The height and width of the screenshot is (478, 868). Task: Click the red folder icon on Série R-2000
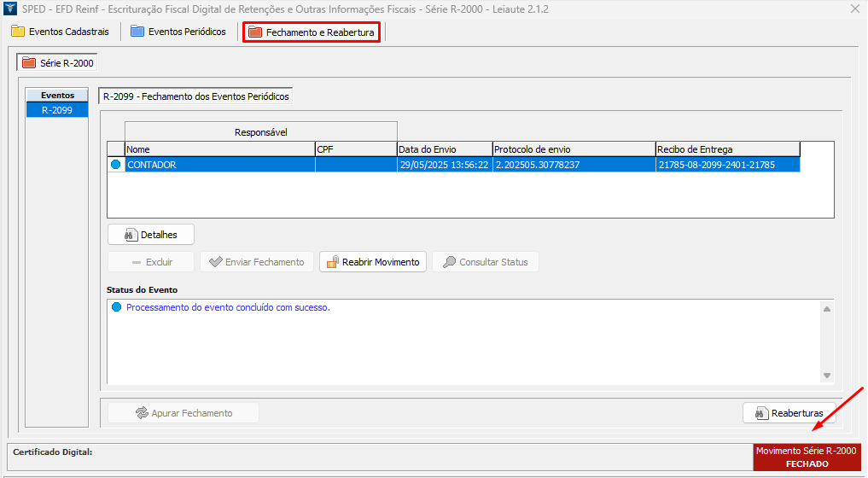coord(29,63)
